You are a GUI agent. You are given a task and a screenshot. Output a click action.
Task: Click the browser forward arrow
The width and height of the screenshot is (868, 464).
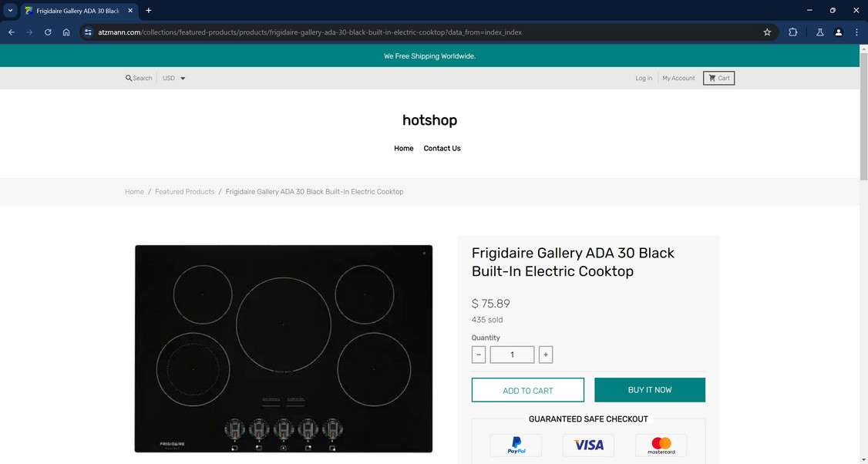[x=29, y=32]
